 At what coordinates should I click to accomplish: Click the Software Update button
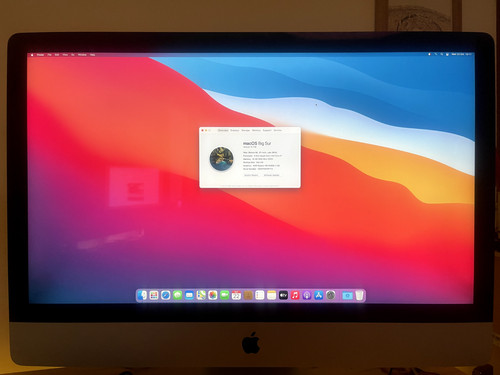pyautogui.click(x=272, y=175)
